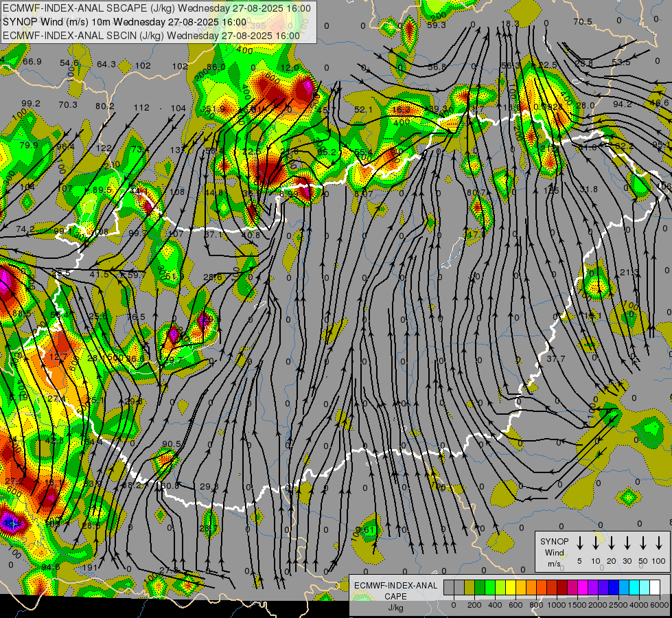Click the map value 53.5

point(621,62)
